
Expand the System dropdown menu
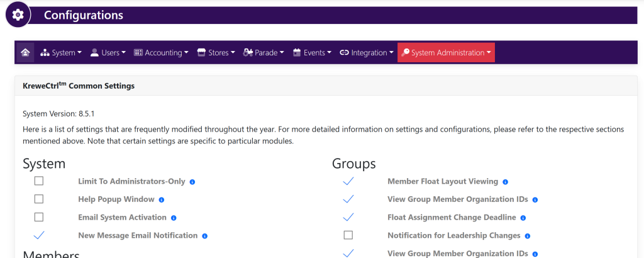(61, 53)
